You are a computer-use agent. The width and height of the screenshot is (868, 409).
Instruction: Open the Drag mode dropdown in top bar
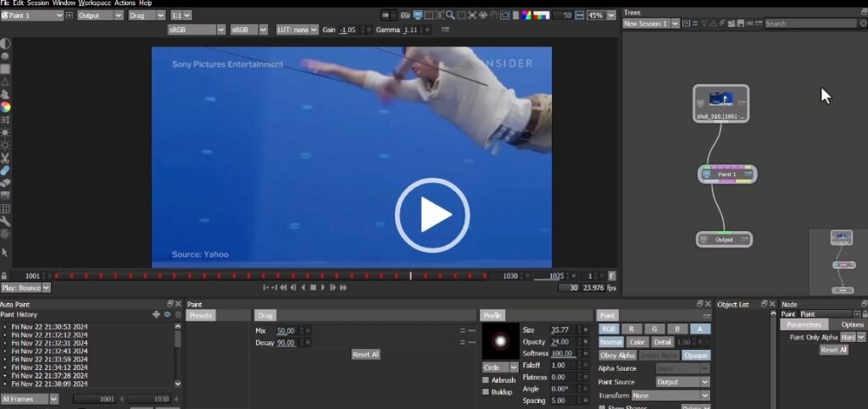point(146,15)
